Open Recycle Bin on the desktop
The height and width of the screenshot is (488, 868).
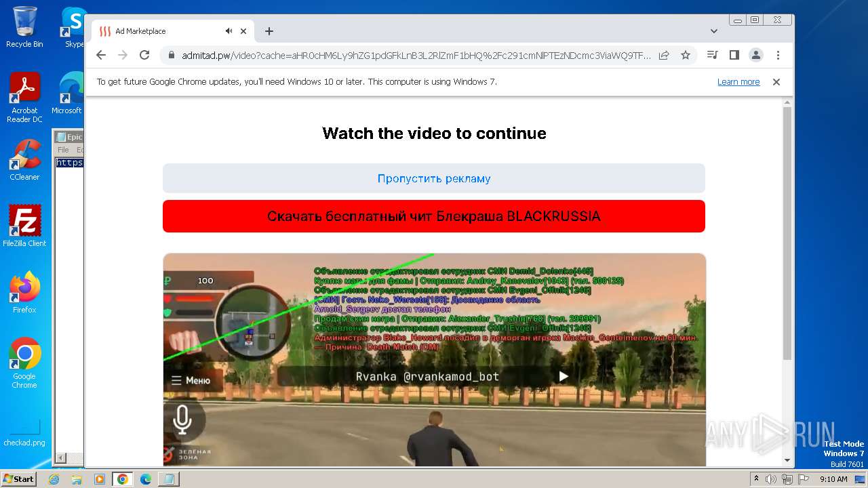point(24,26)
